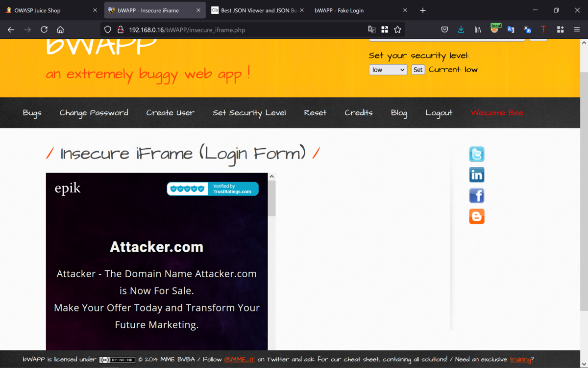588x368 pixels.
Task: Open the downloads panel
Action: (461, 30)
